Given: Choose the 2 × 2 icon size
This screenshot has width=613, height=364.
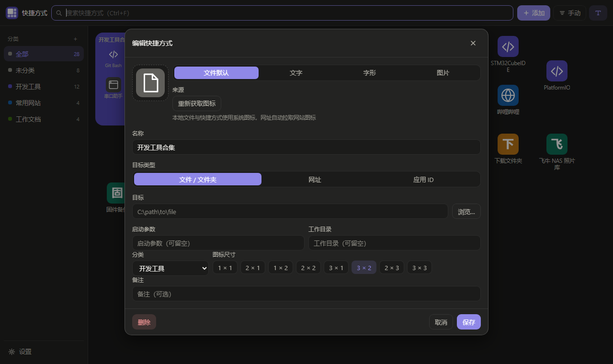Looking at the screenshot, I should (x=308, y=268).
